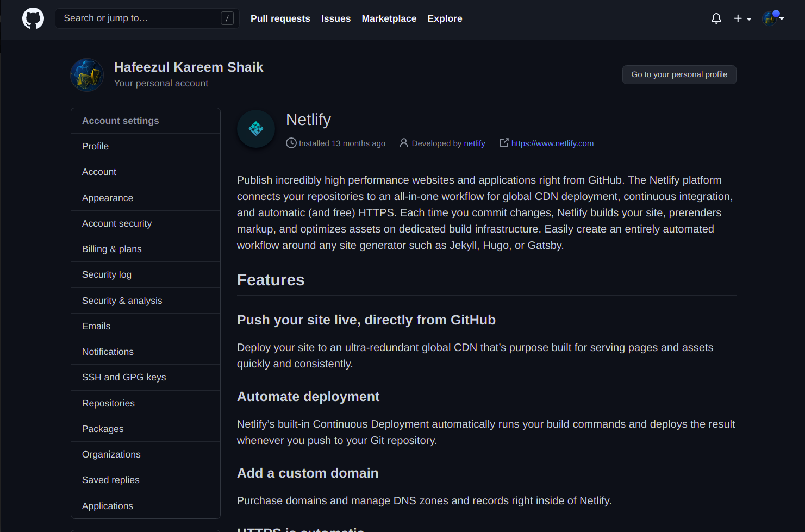The width and height of the screenshot is (805, 532).
Task: Open Security & analysis settings
Action: (146, 301)
